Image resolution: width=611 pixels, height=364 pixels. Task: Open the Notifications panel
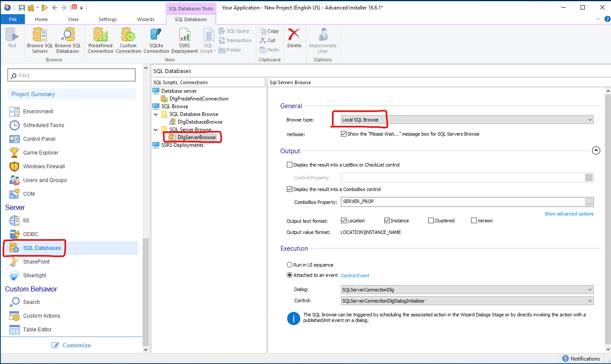pos(581,359)
